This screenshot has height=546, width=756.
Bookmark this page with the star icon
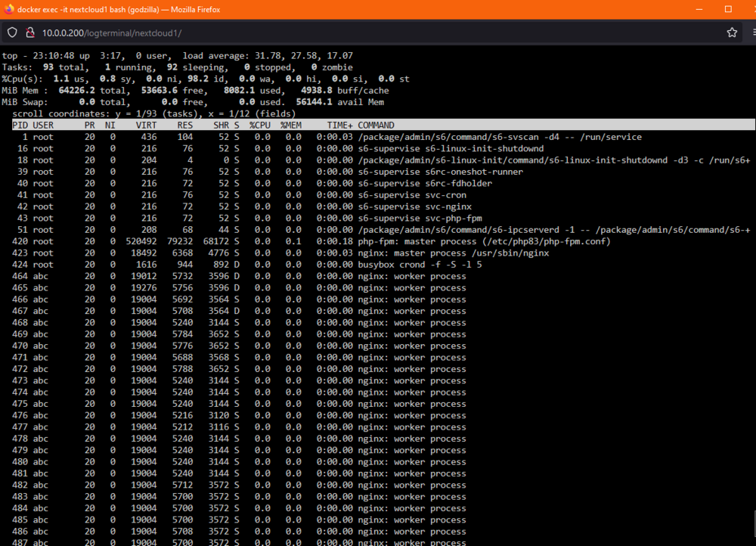[732, 33]
